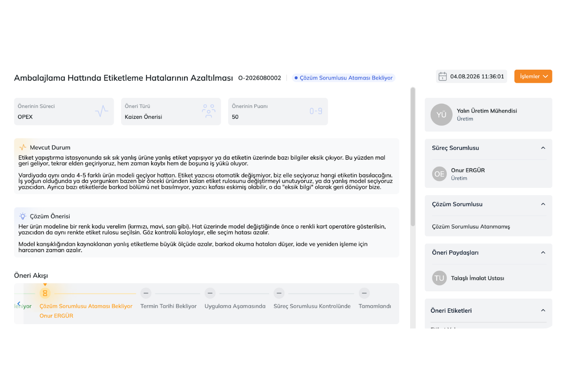Click the TU avatar of Talaşlı İmalat Ustası
The width and height of the screenshot is (566, 392).
(439, 278)
